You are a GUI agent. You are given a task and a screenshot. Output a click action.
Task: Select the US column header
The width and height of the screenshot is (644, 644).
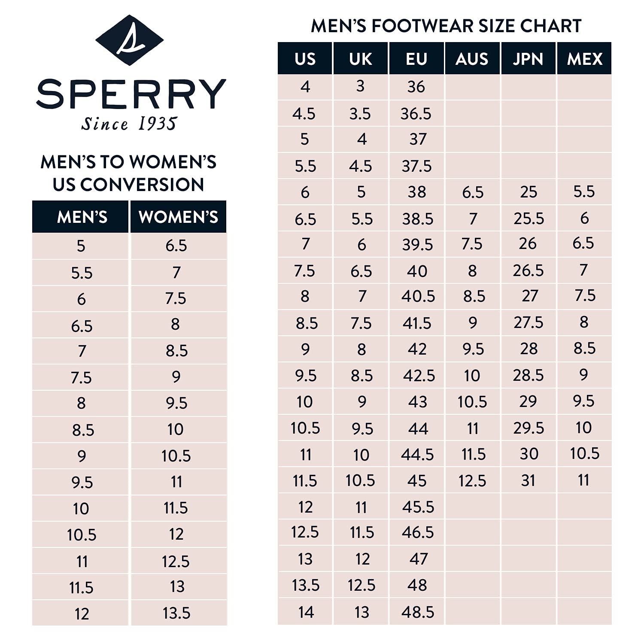coord(305,59)
